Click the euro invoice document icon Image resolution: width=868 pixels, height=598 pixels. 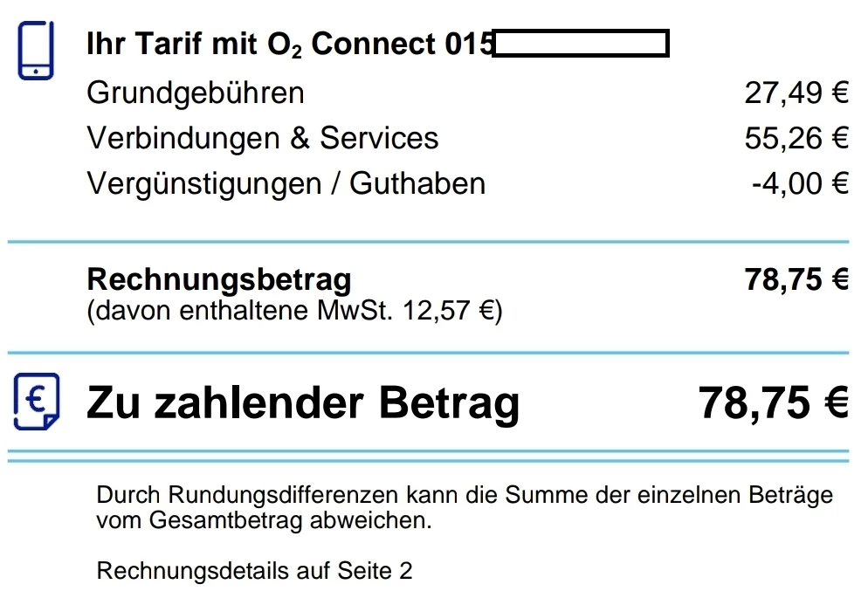click(37, 402)
